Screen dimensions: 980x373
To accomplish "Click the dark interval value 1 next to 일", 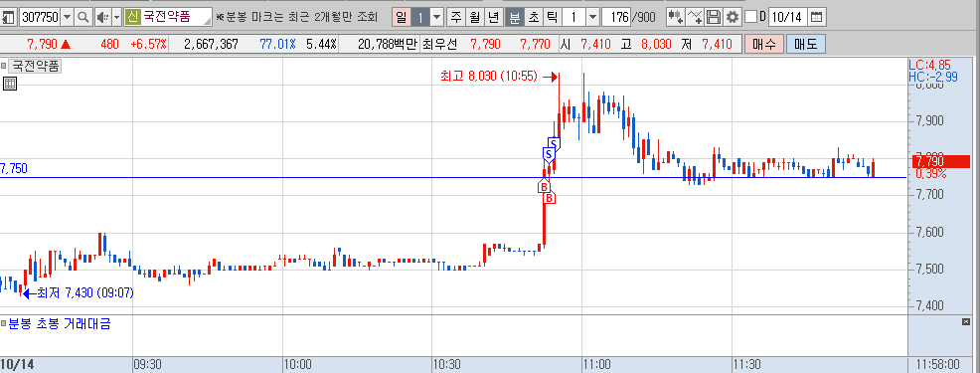I will (x=420, y=17).
